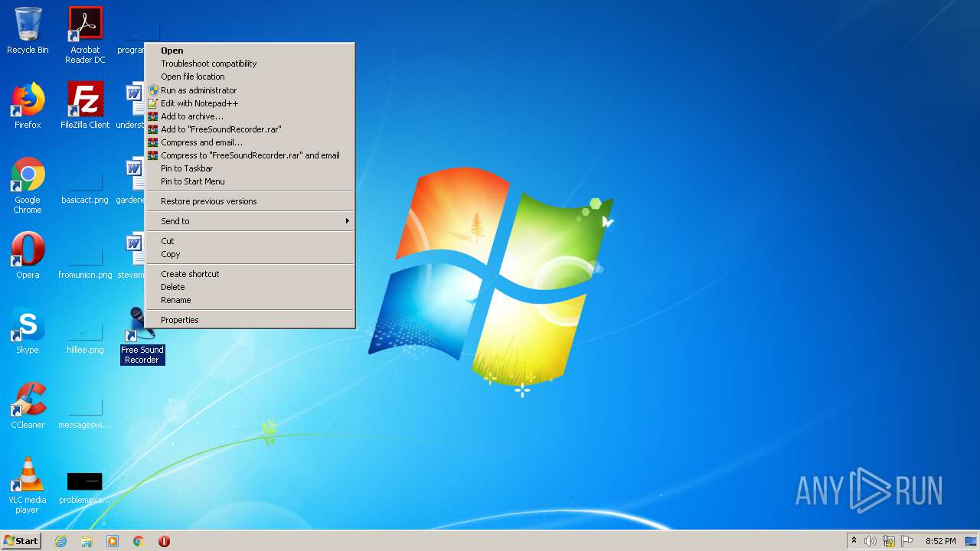This screenshot has width=980, height=551.
Task: Click the Show desktop button
Action: (x=971, y=541)
